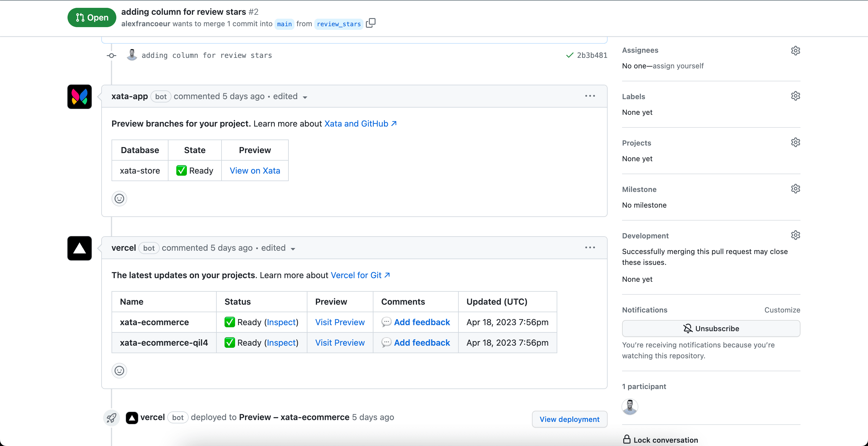Image resolution: width=868 pixels, height=446 pixels.
Task: Expand the xata-app bot edited dropdown
Action: (x=304, y=97)
